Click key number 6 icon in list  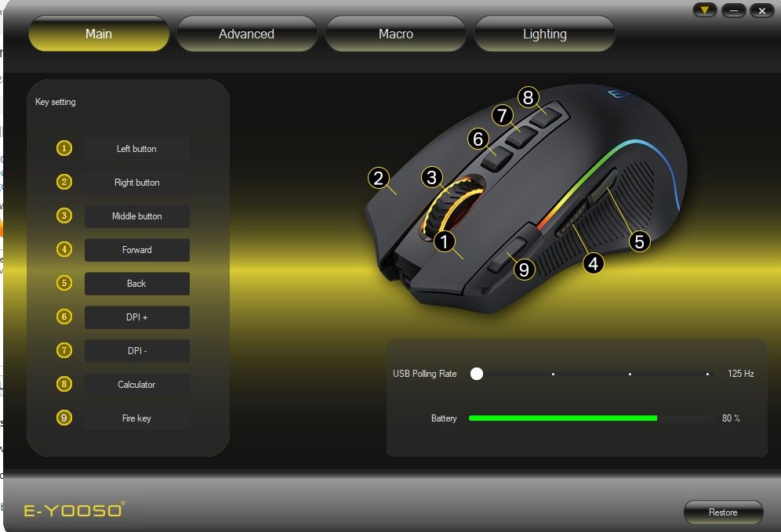64,317
